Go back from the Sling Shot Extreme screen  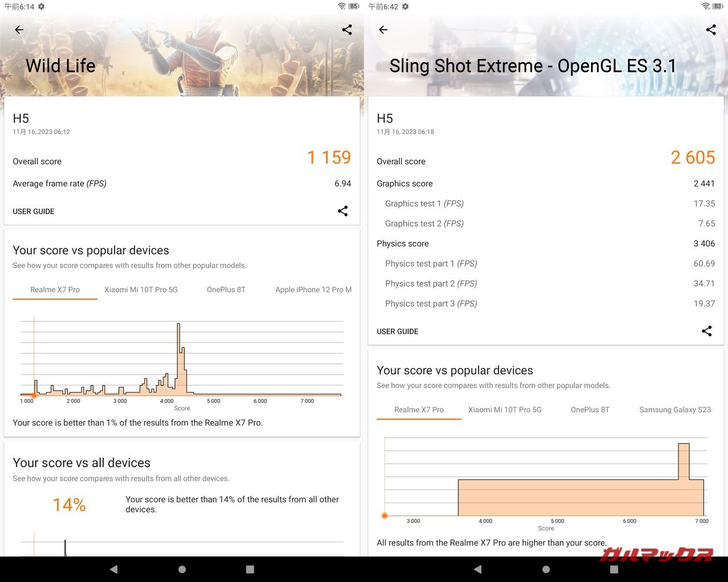383,30
